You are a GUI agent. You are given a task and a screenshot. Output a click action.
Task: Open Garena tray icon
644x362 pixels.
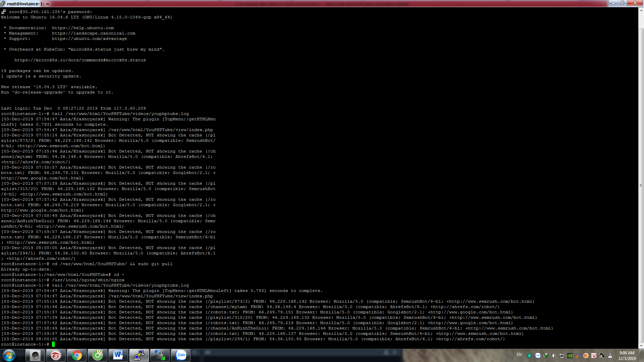point(586,356)
